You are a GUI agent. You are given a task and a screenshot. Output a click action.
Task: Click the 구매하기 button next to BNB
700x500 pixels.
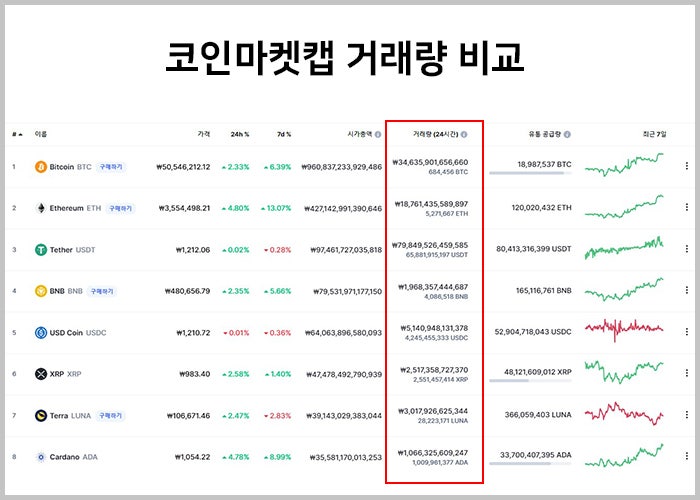pos(102,292)
